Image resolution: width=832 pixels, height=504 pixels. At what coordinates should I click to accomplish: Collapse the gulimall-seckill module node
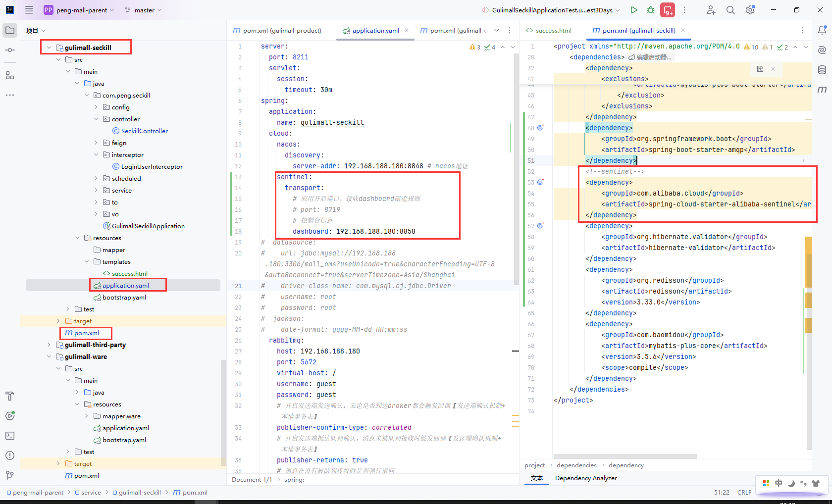(49, 48)
